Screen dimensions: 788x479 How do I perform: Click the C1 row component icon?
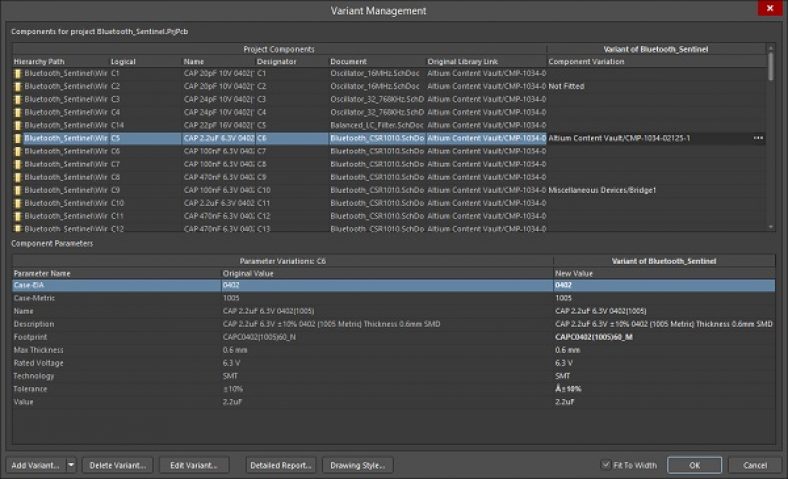18,74
